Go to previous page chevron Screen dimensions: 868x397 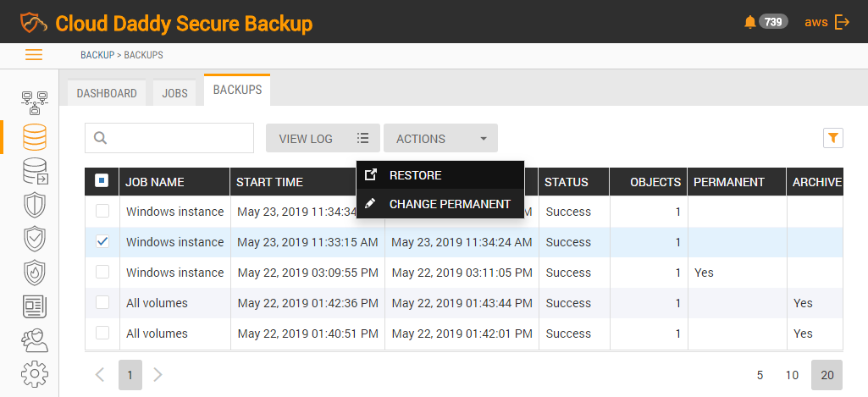click(100, 375)
